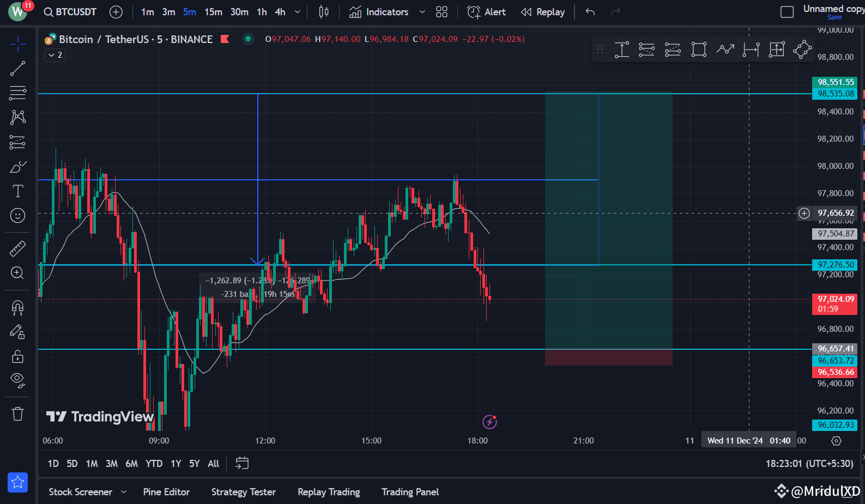Collapse the indicator legend showing 2
Screen dimensions: 865x504
55,55
